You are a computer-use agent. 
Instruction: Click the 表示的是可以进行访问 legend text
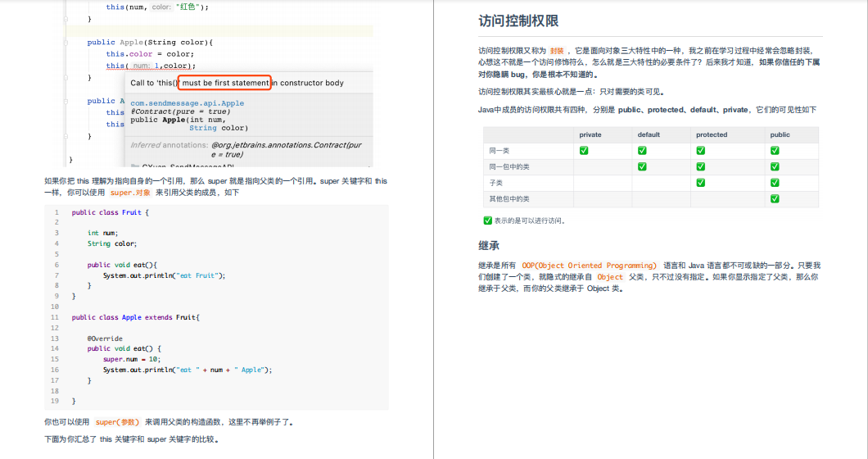tap(531, 220)
